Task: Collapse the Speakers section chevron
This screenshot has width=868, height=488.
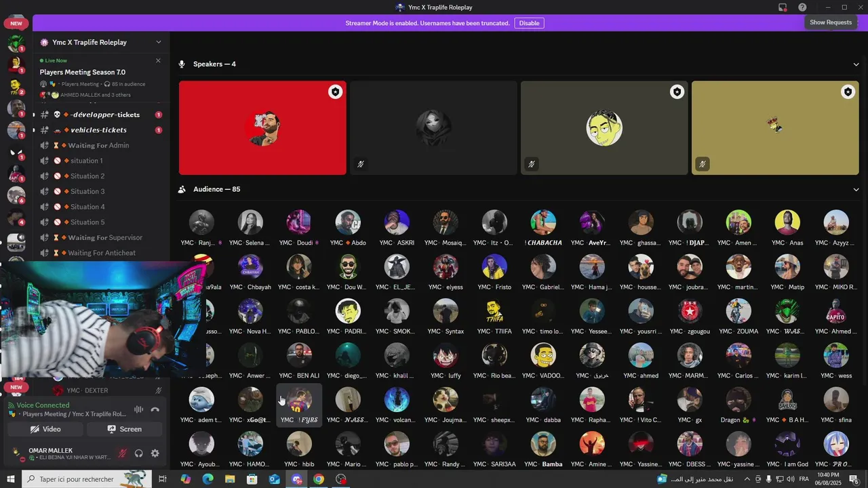Action: (856, 64)
